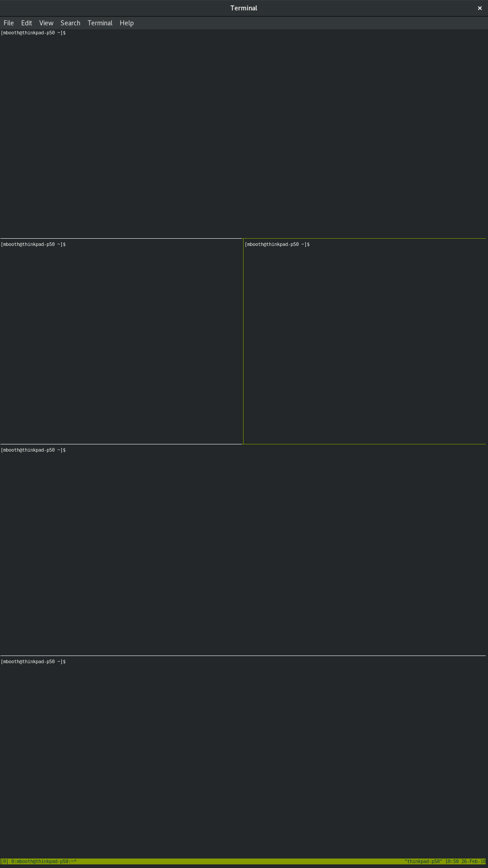488x868 pixels.
Task: Open the File menu
Action: click(9, 23)
